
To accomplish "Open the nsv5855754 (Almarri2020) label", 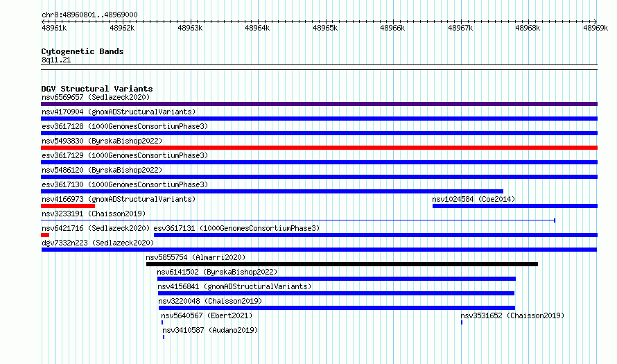I will (195, 257).
